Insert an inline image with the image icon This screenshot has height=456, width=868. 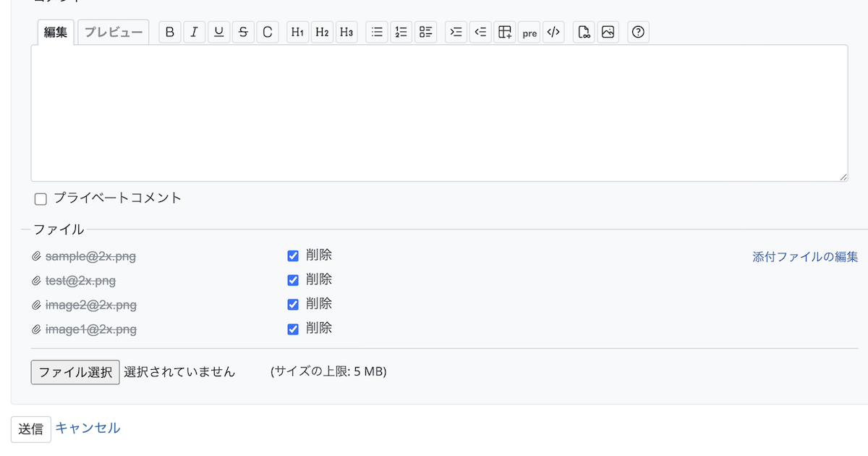click(x=608, y=33)
